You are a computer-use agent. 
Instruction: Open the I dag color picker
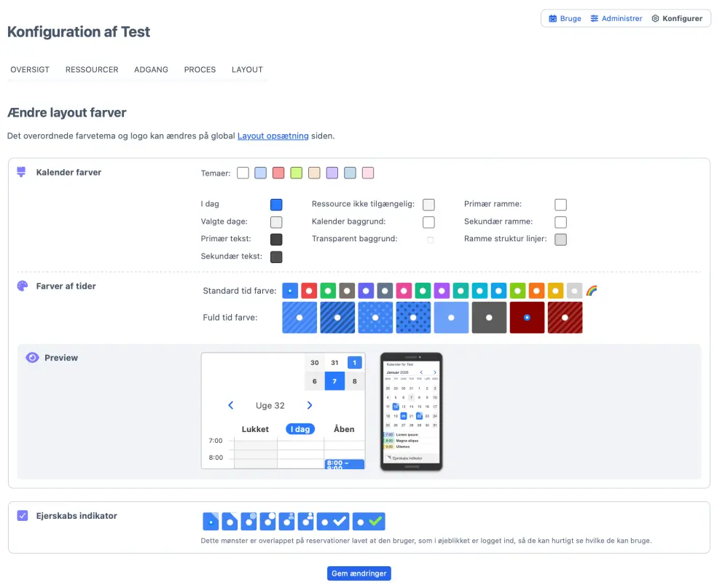276,205
